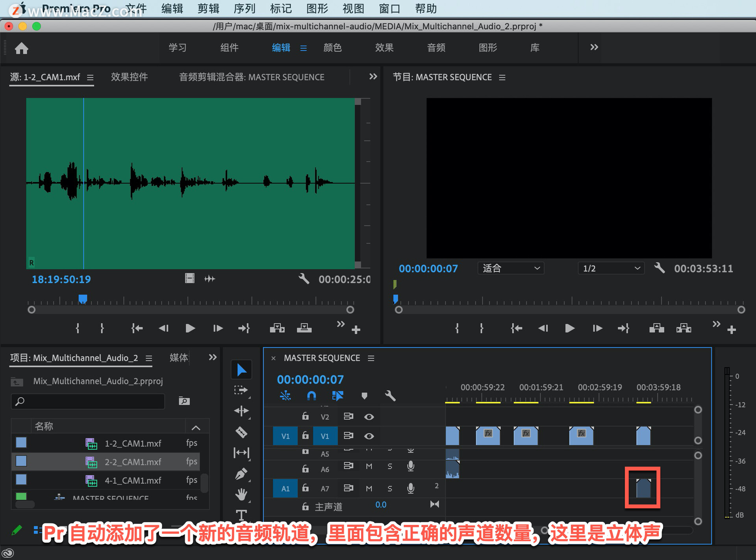Screen dimensions: 756x560
Task: Open the 编辑 workspace menu icon
Action: point(303,48)
